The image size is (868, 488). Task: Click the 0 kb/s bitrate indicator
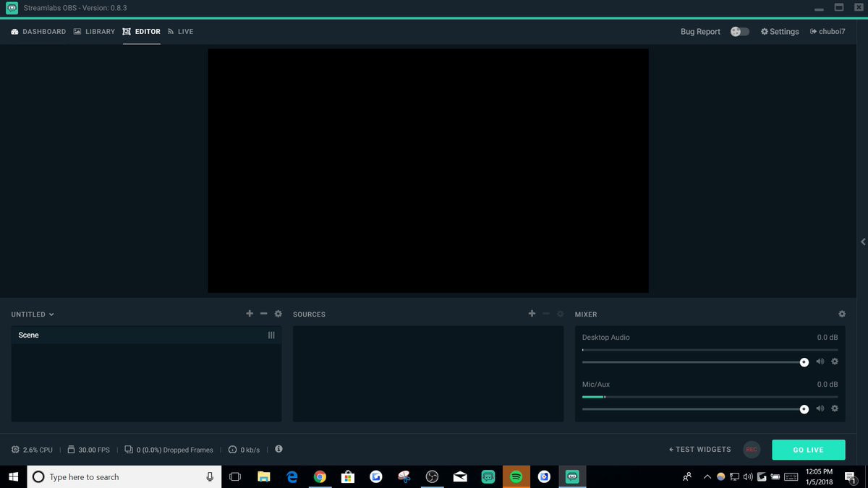(244, 450)
